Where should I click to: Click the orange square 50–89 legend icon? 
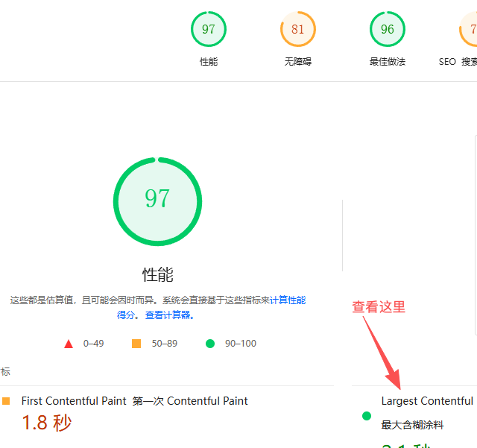(136, 344)
